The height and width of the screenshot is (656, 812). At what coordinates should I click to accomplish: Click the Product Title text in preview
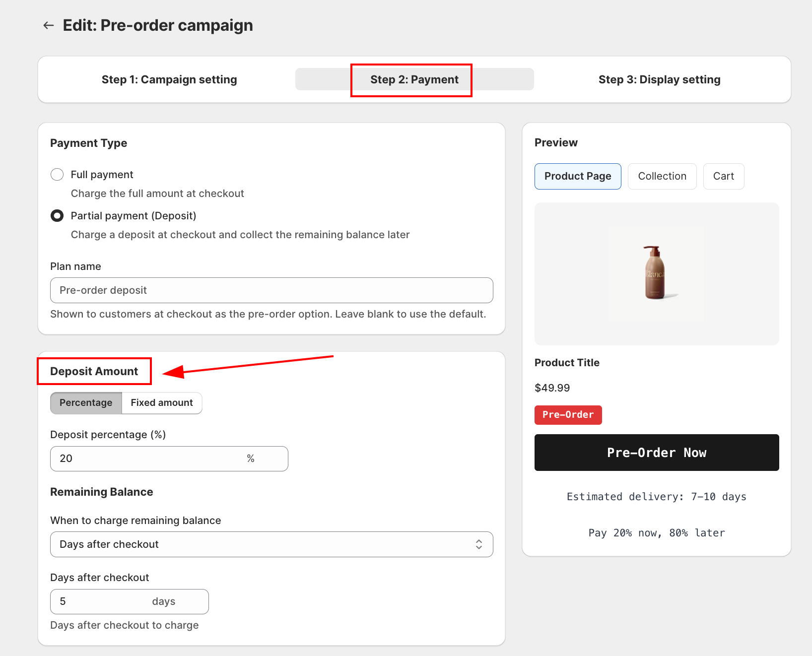567,363
